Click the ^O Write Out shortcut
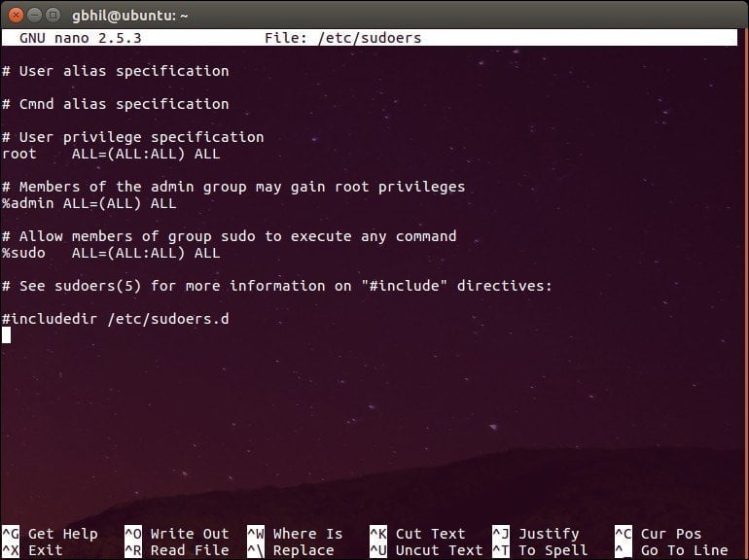This screenshot has height=560, width=749. coord(177,534)
